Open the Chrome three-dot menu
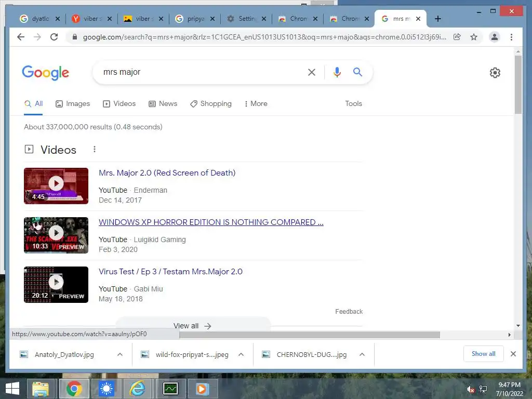This screenshot has height=399, width=532. point(511,37)
